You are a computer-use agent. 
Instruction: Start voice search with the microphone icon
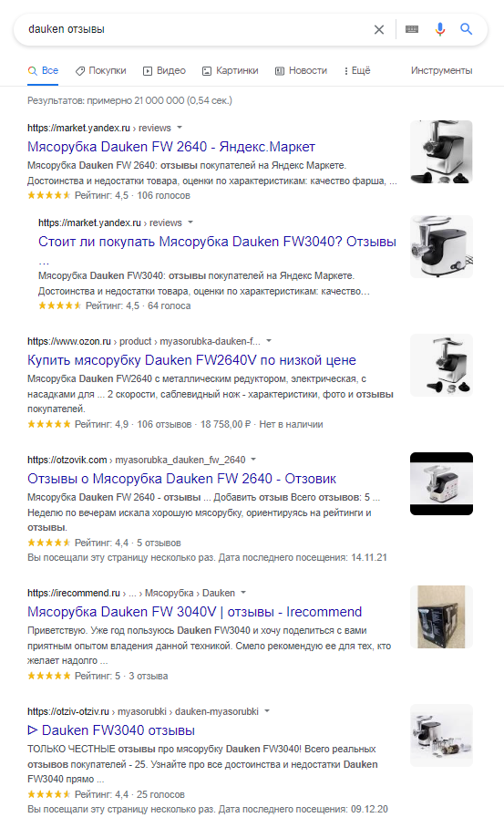click(x=439, y=29)
